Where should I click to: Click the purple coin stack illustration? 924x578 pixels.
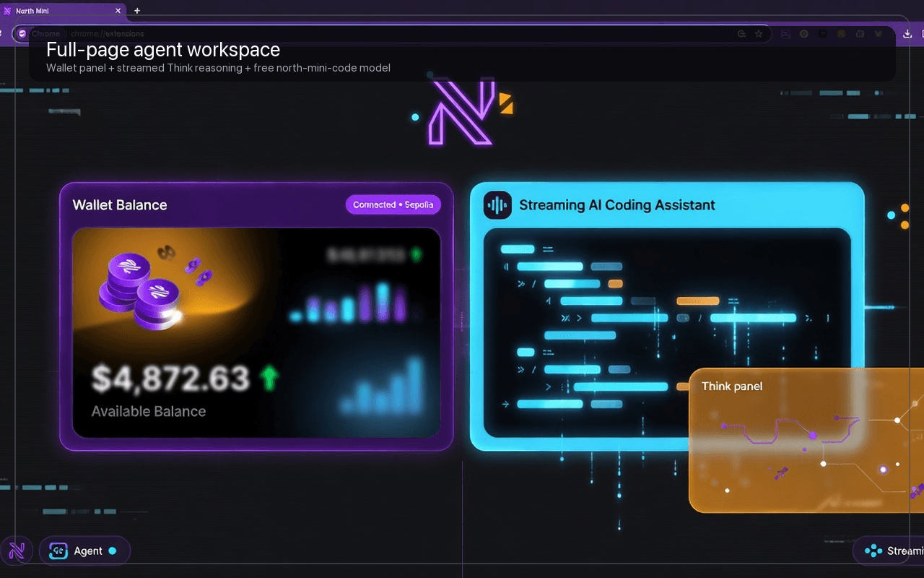pos(137,286)
